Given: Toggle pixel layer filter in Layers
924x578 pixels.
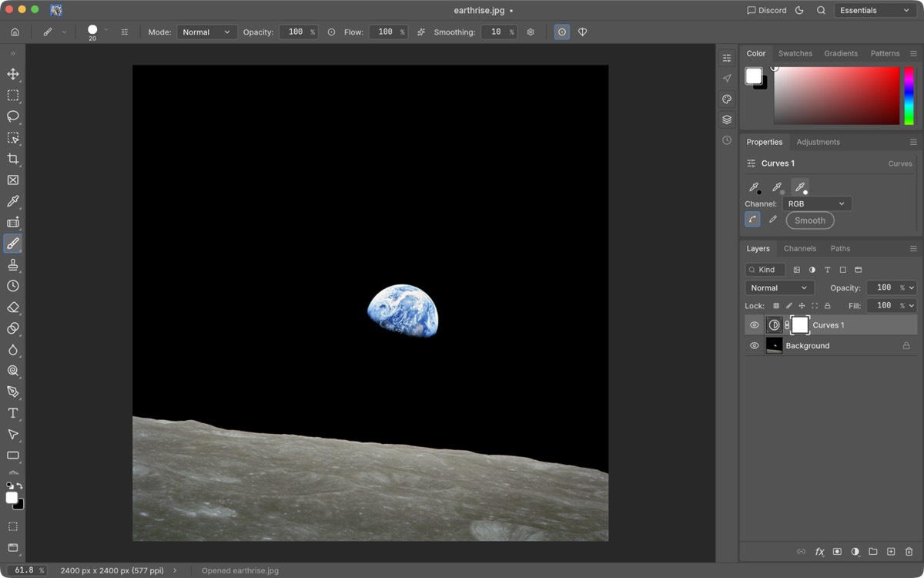Looking at the screenshot, I should tap(797, 270).
